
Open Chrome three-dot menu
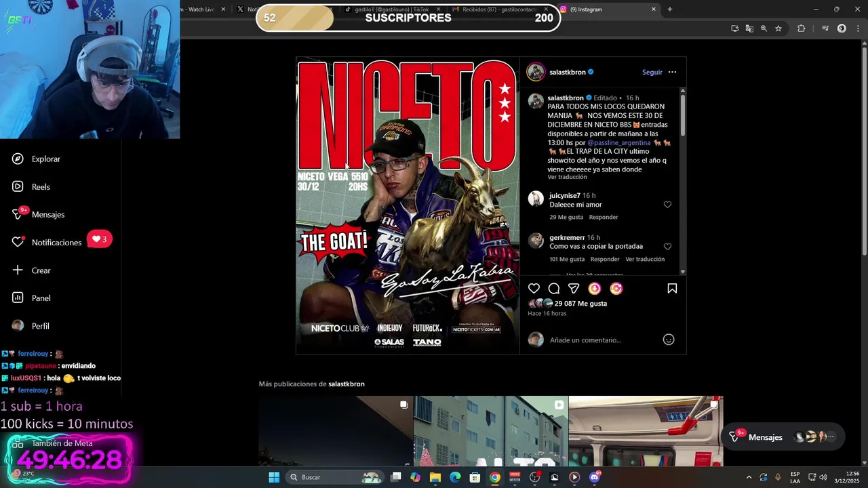[858, 28]
